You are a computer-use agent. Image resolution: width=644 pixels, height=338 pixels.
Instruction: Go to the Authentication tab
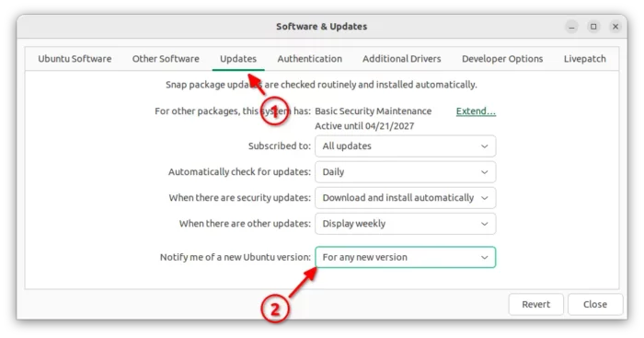[310, 59]
